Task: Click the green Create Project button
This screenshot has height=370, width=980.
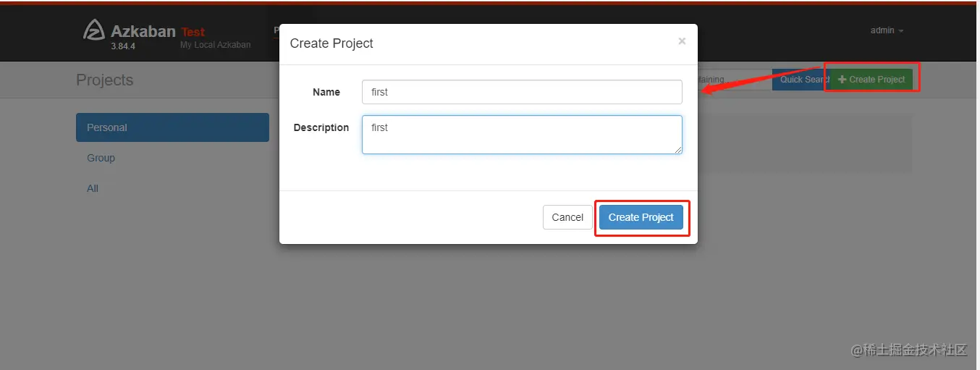Action: point(871,80)
